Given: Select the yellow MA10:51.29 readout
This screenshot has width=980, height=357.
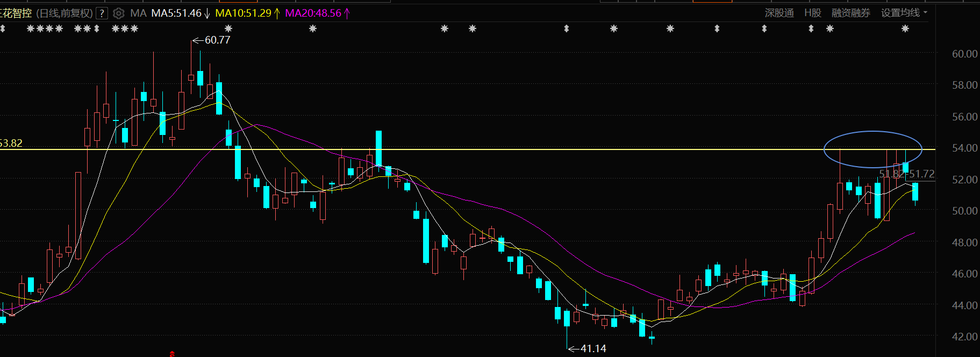Looking at the screenshot, I should (x=243, y=13).
